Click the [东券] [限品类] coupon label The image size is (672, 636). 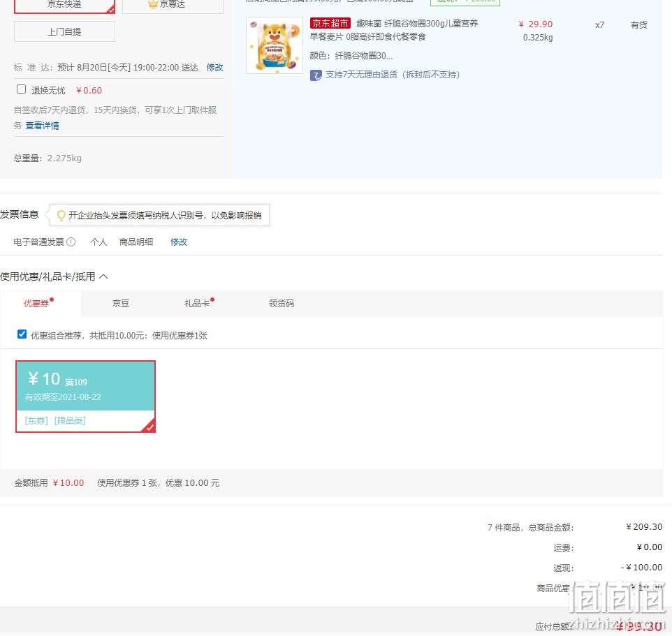coord(55,421)
